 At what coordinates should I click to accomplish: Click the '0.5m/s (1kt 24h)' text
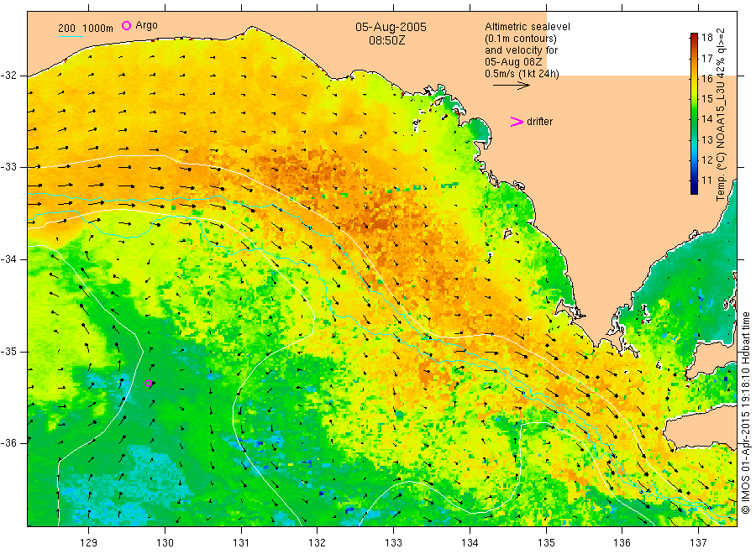522,74
